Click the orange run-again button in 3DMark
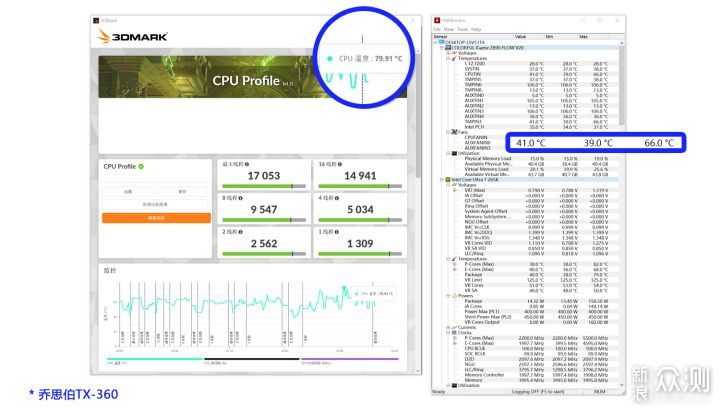 (x=156, y=218)
